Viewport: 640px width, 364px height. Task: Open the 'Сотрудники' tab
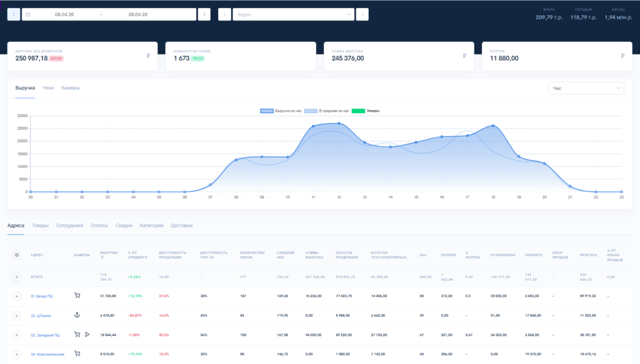(69, 225)
